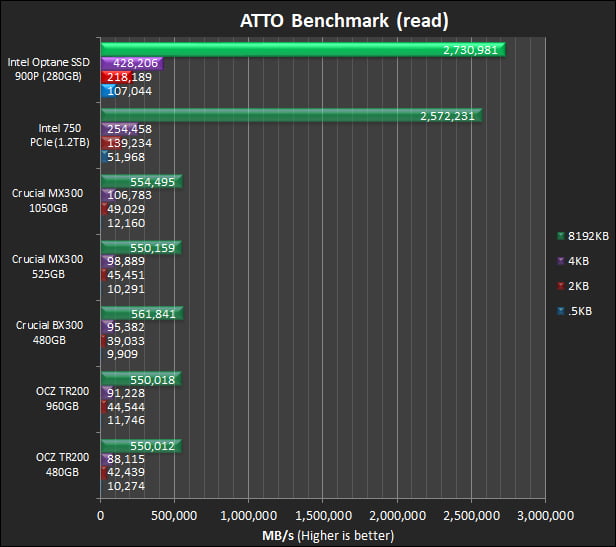Click the 139,234 data label
The width and height of the screenshot is (616, 547).
pyautogui.click(x=129, y=143)
